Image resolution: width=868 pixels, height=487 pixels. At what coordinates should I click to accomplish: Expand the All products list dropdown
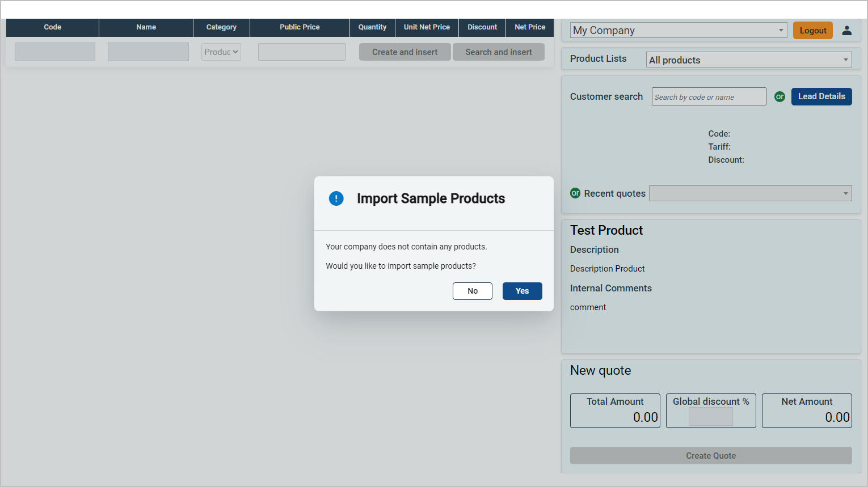point(749,60)
